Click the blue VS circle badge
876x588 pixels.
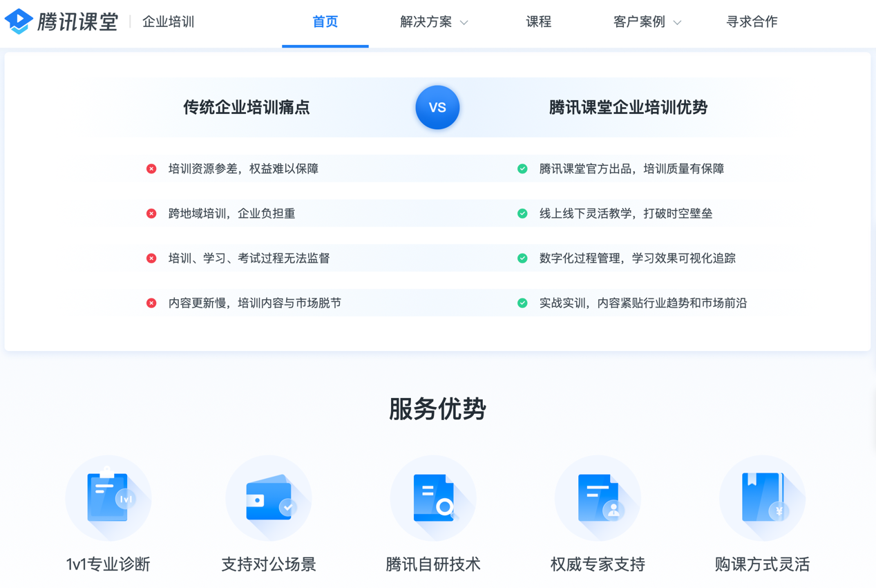(437, 107)
